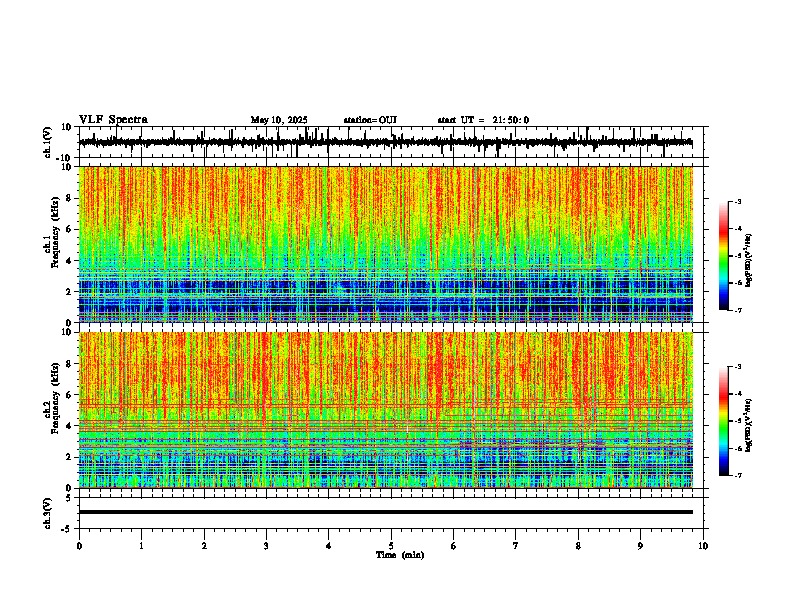Click the 7 tick on the time axis

tap(516, 546)
